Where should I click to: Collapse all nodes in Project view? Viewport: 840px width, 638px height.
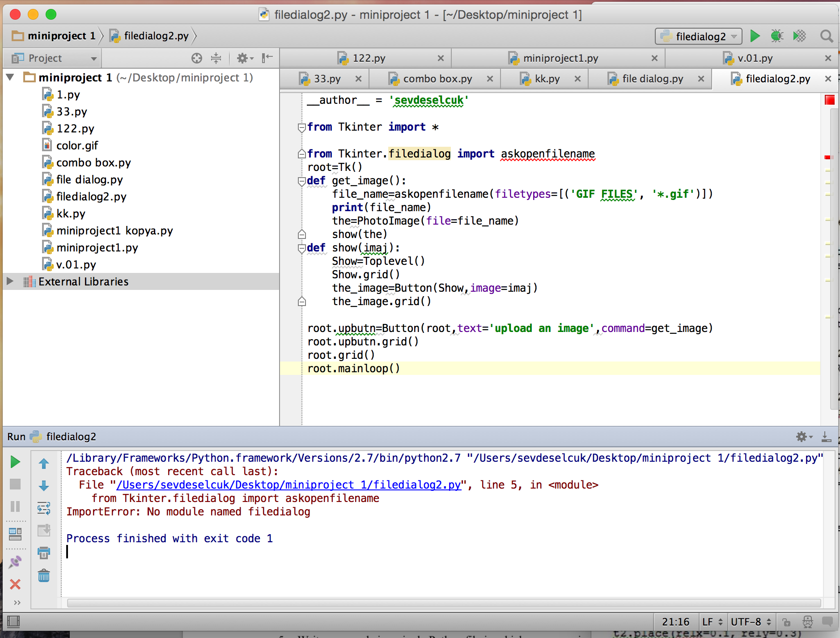coord(216,58)
